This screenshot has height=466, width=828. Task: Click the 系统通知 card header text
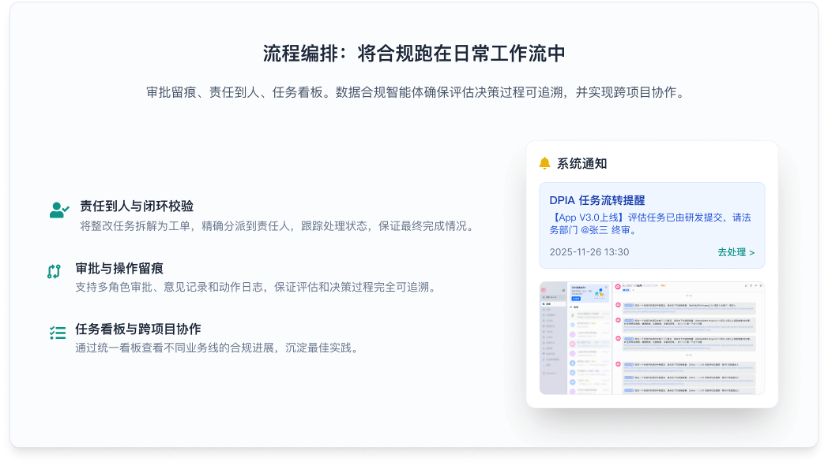(x=582, y=163)
